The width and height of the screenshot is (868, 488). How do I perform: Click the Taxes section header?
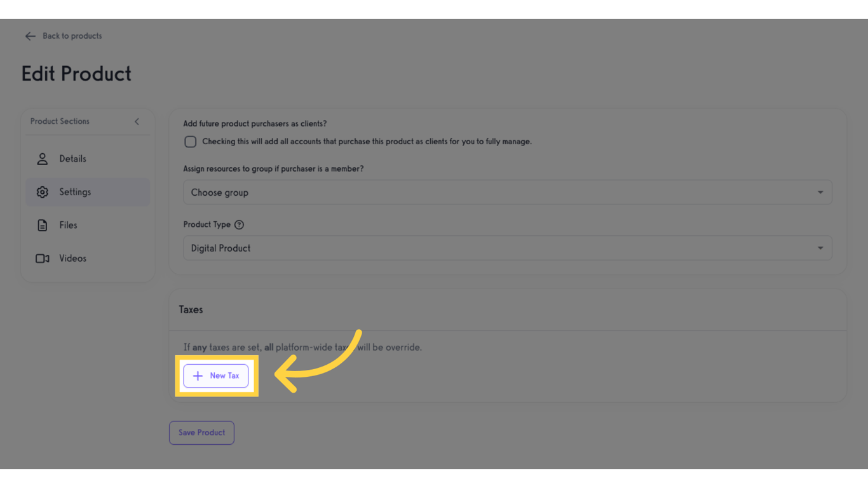(191, 309)
